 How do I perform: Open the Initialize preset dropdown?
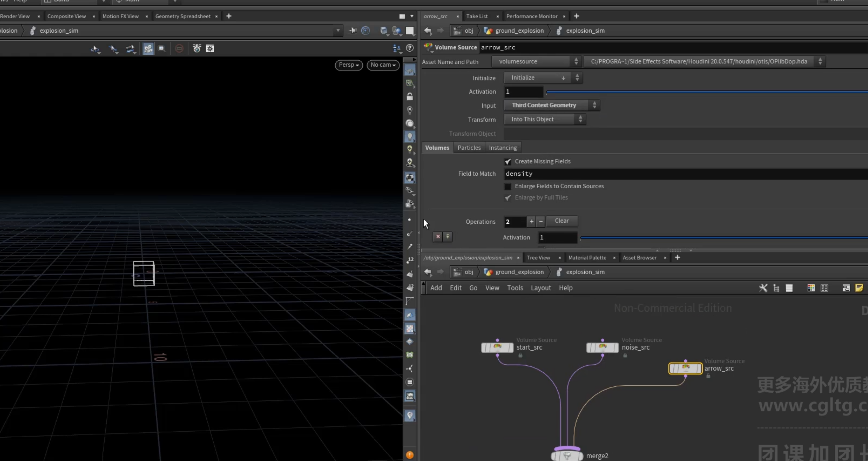[543, 78]
